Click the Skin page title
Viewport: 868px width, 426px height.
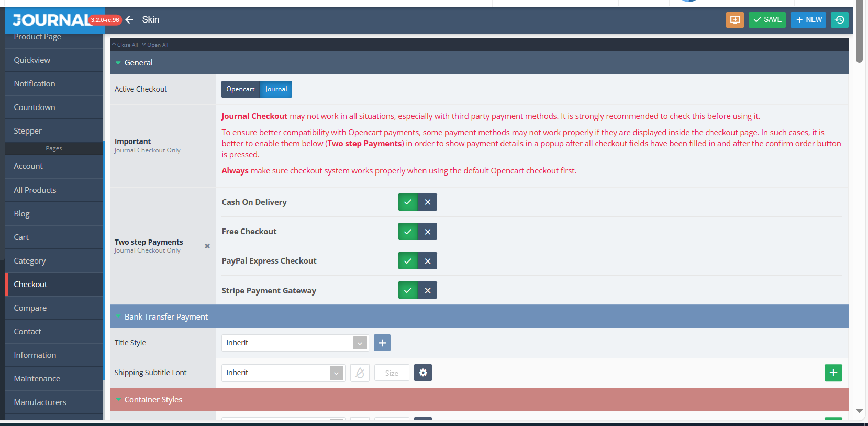151,20
